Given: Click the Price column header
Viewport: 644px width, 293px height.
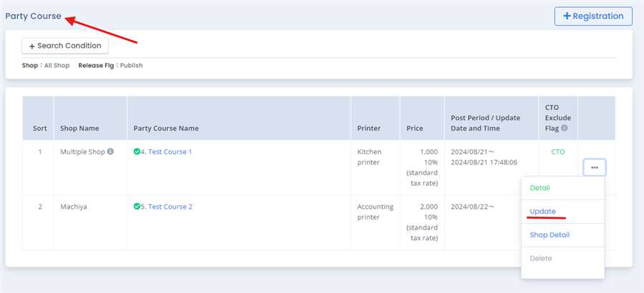Looking at the screenshot, I should pos(415,129).
